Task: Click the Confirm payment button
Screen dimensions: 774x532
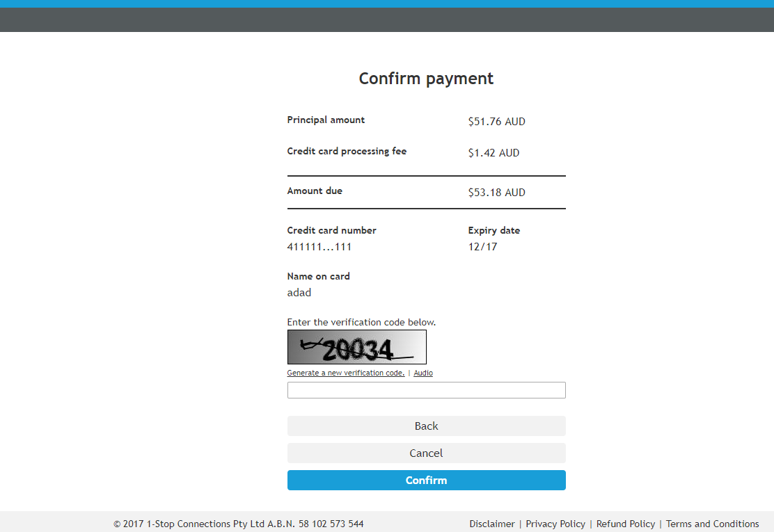Action: [x=427, y=481]
